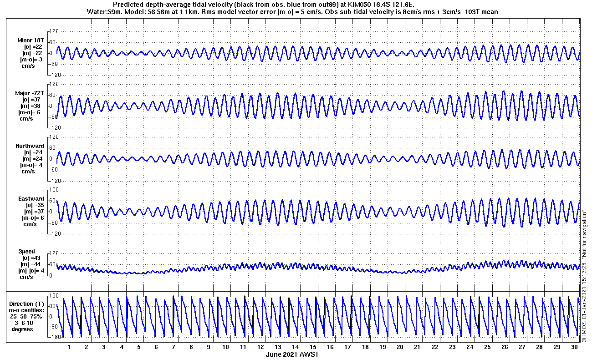
Task: Click date label '9' on the x-axis
Action: [x=209, y=347]
